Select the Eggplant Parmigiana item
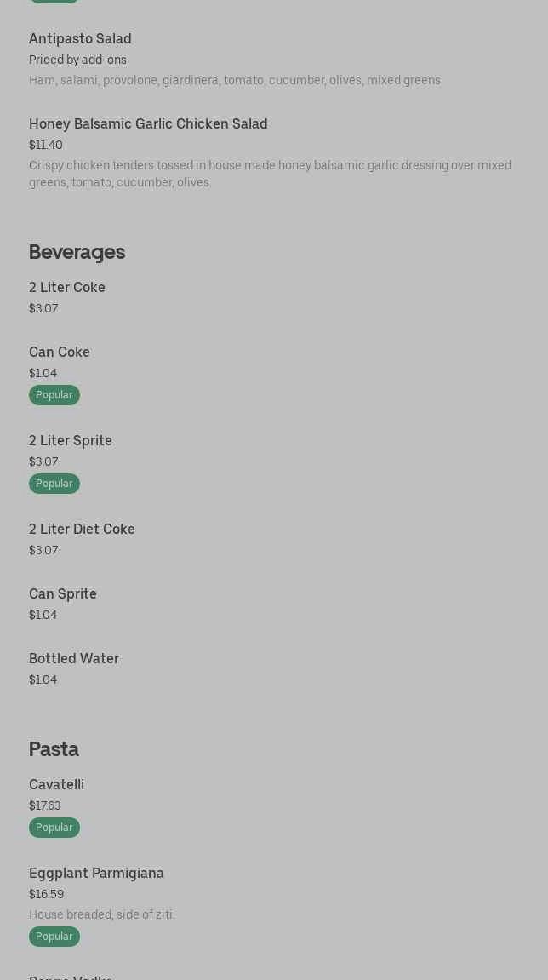Viewport: 548px width, 980px height. click(x=96, y=874)
